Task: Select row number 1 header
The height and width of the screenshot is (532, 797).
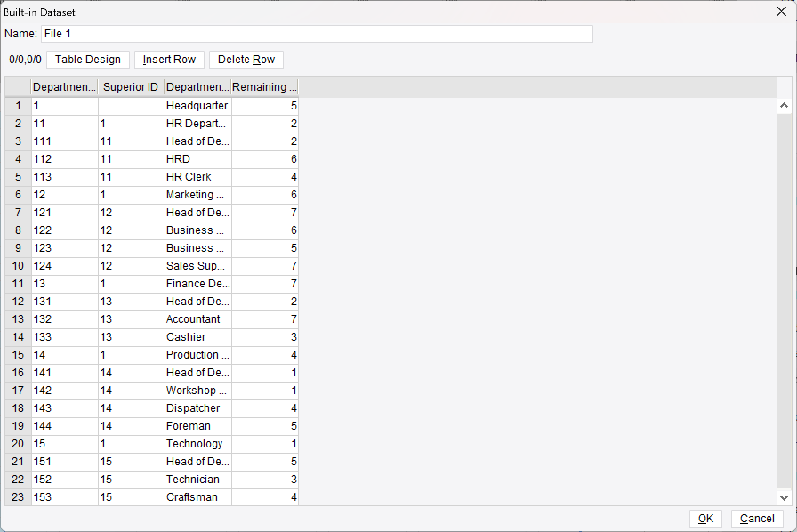Action: tap(18, 106)
